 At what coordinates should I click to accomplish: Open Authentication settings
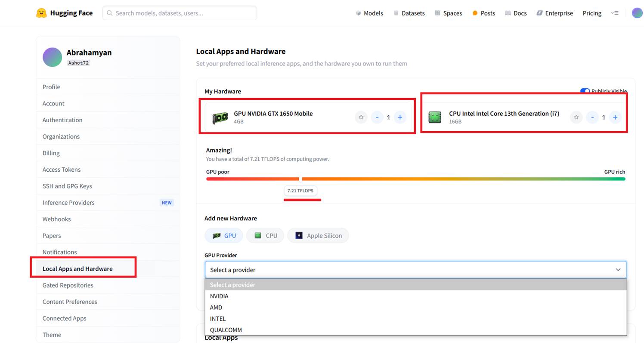108,120
